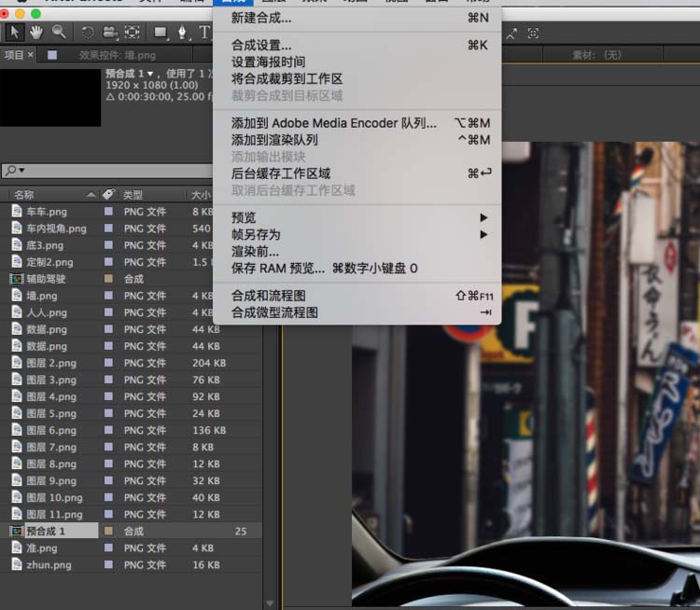The width and height of the screenshot is (700, 610).
Task: Click the label color swatch of 辅助驾驶
Action: 109,279
